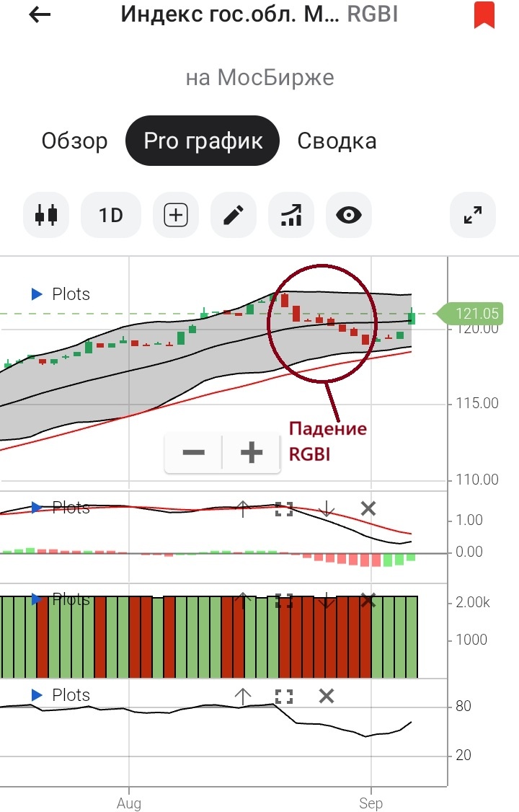The height and width of the screenshot is (812, 519).
Task: Expand the chart to fullscreen
Action: [473, 215]
